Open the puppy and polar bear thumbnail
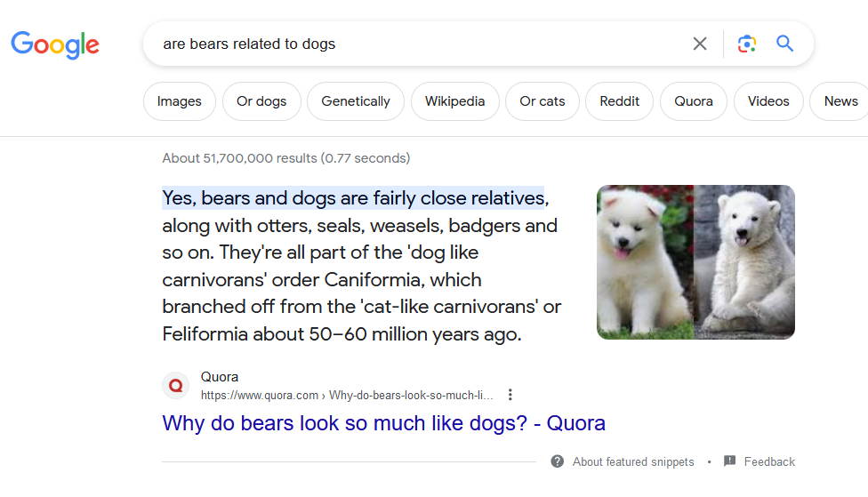The width and height of the screenshot is (868, 497). 695,262
